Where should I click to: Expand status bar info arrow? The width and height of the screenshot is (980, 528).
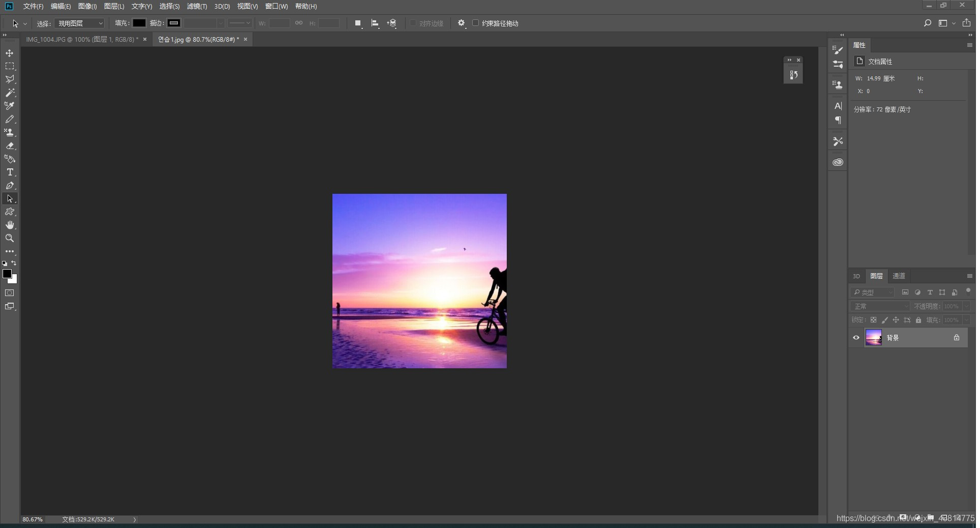(x=135, y=520)
